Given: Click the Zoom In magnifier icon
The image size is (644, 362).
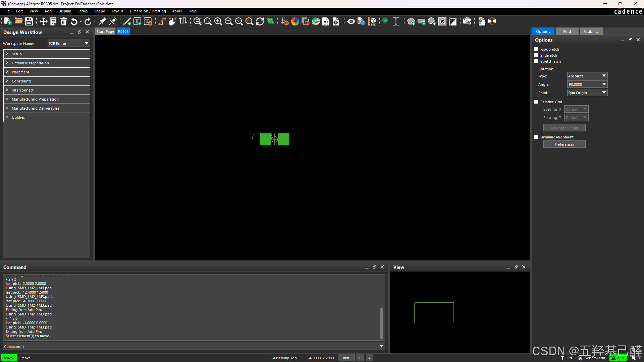Looking at the screenshot, I should tap(218, 21).
